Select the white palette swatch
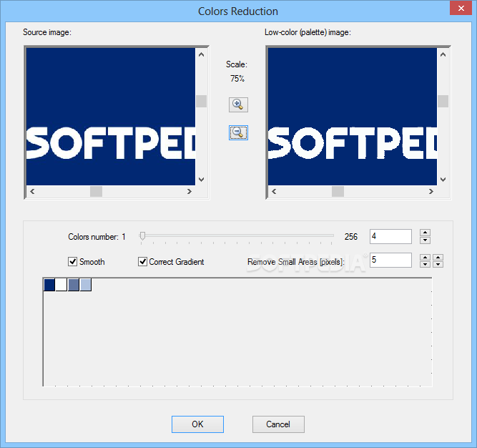Viewport: 477px width, 448px height. click(62, 285)
